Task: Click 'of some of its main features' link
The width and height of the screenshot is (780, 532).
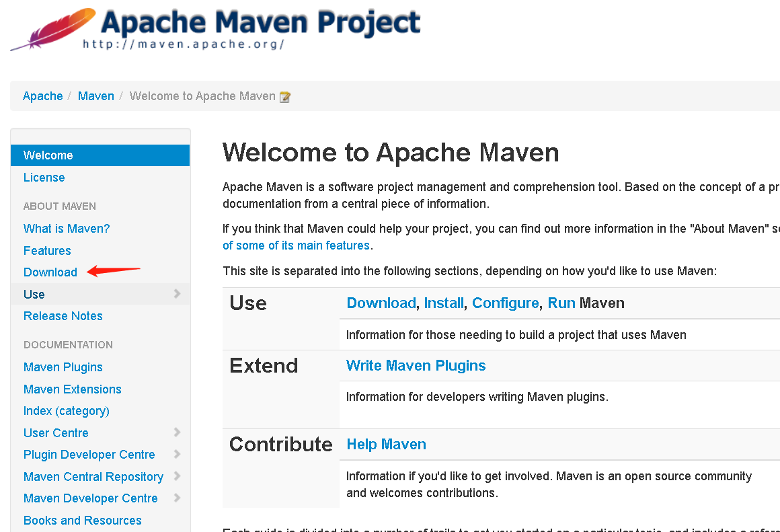Action: tap(296, 245)
